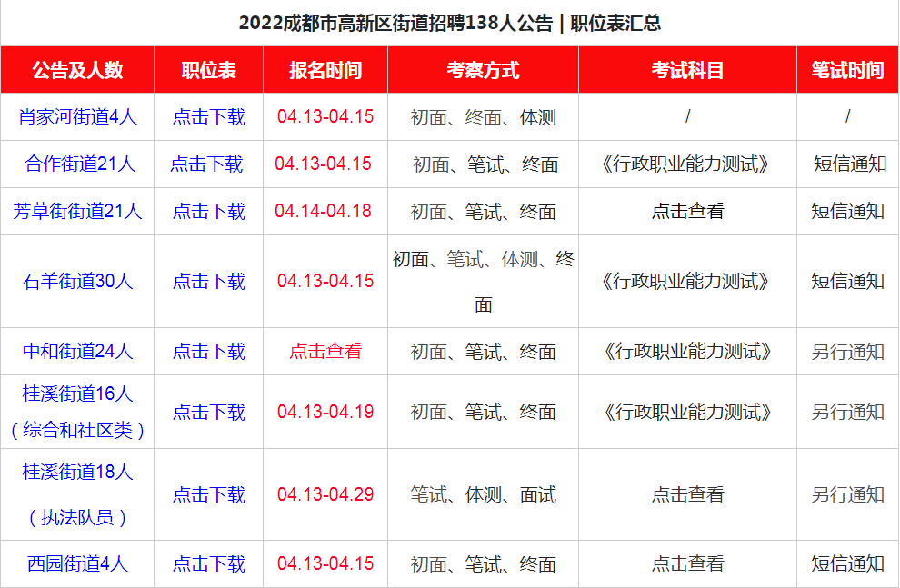Click 点击下载 in the 肖家河街道 row
900x588 pixels.
point(209,117)
